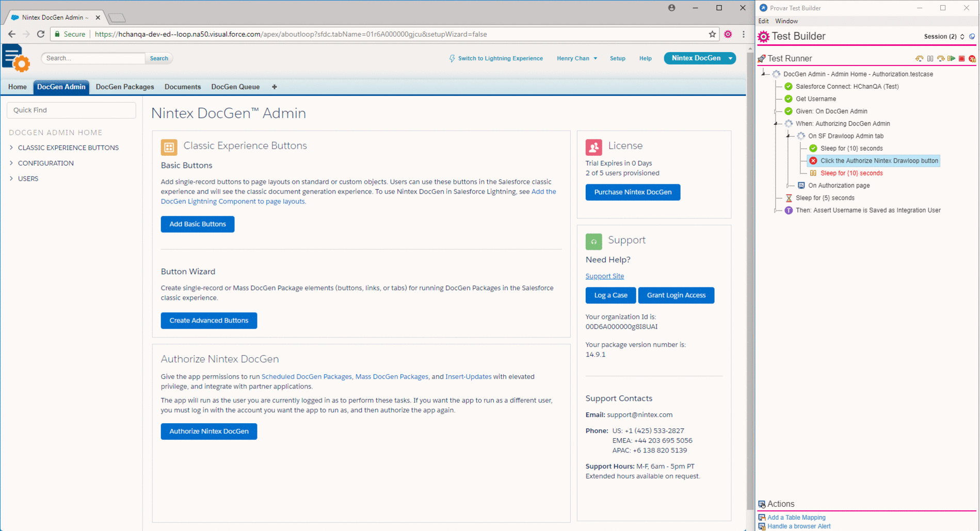This screenshot has width=980, height=531.
Task: Click the pause icon in Test Runner toolbar
Action: tap(930, 59)
